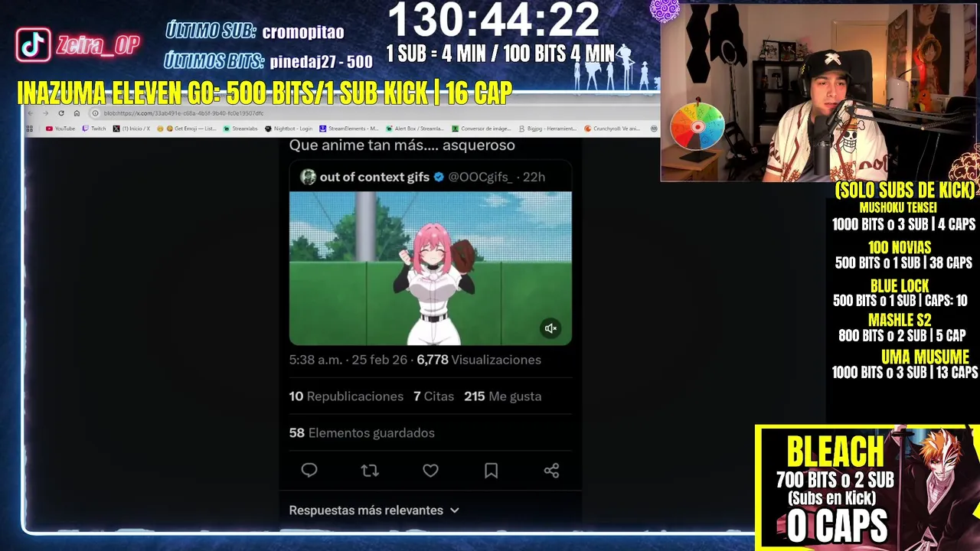Click the spinning color wheel on webcam
The image size is (980, 551).
[x=697, y=126]
